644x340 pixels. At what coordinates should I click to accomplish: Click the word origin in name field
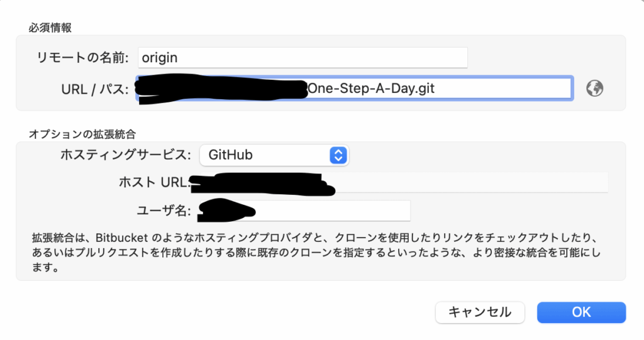159,58
